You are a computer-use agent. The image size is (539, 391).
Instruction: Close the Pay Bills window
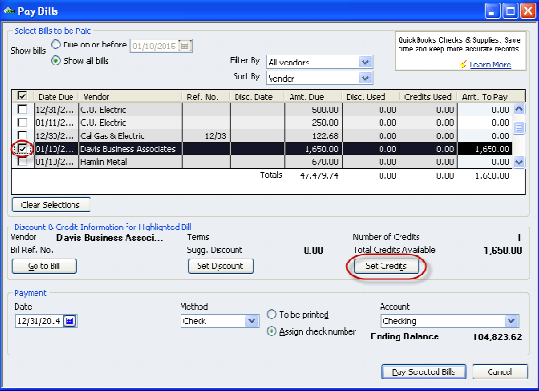pyautogui.click(x=528, y=11)
